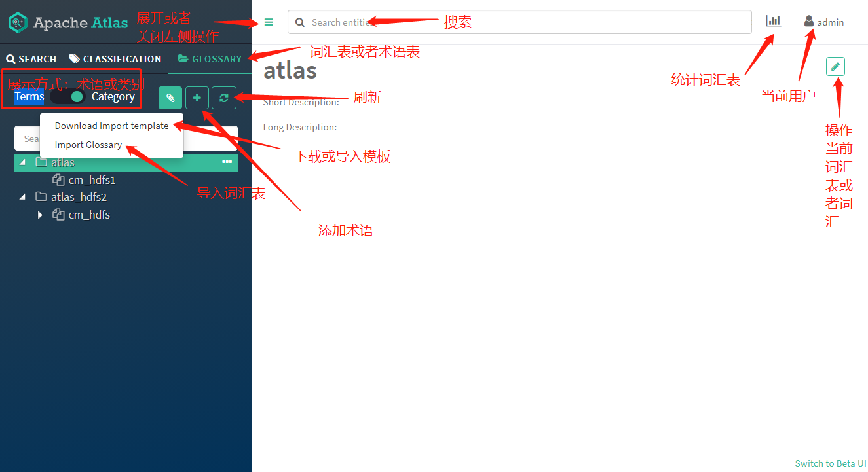Click the plus add glossary button
The width and height of the screenshot is (868, 472).
tap(197, 98)
